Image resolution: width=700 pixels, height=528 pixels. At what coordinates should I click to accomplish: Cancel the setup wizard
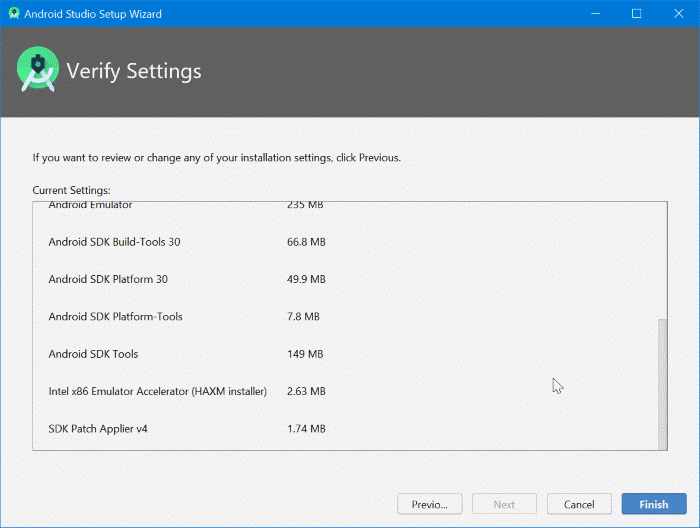[x=579, y=504]
